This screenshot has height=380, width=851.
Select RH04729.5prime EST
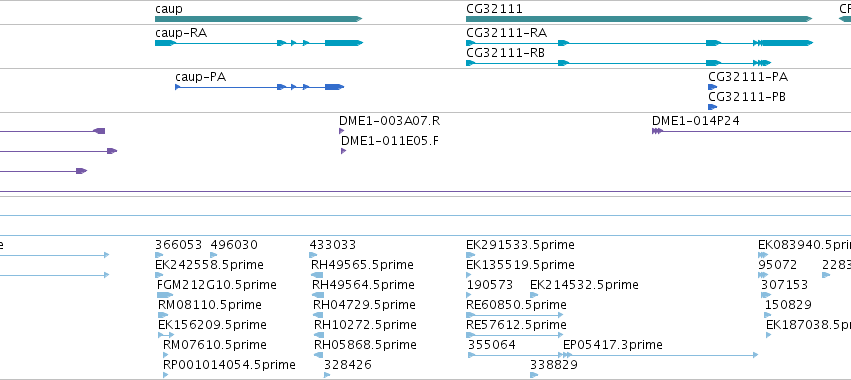[x=364, y=305]
